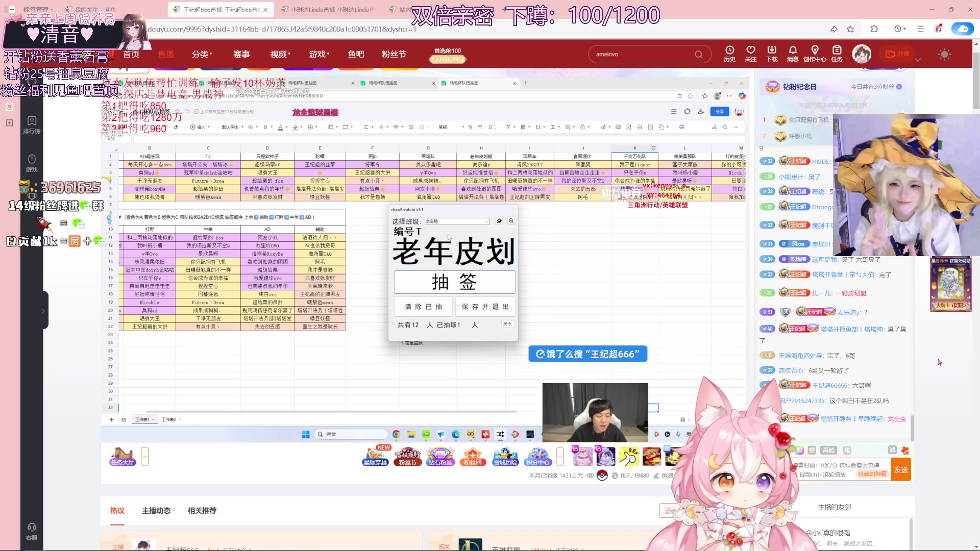Click 关于 in drawRandom window
This screenshot has width=980, height=551.
coord(507,324)
